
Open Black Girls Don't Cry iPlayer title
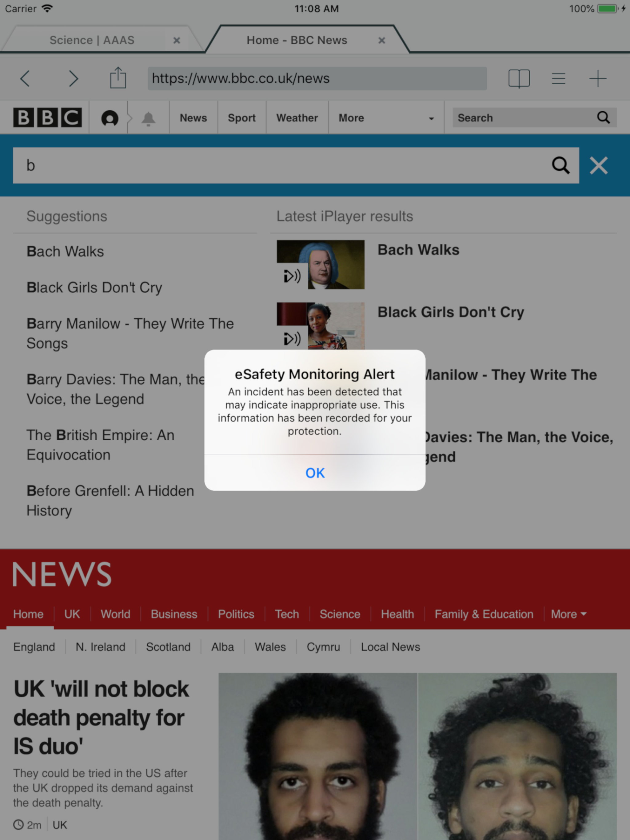click(x=451, y=312)
